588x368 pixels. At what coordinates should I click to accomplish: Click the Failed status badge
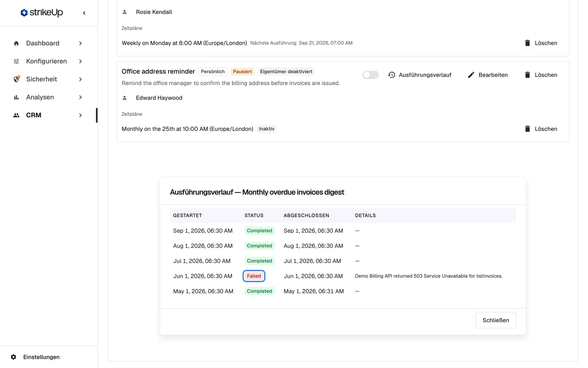coord(254,276)
